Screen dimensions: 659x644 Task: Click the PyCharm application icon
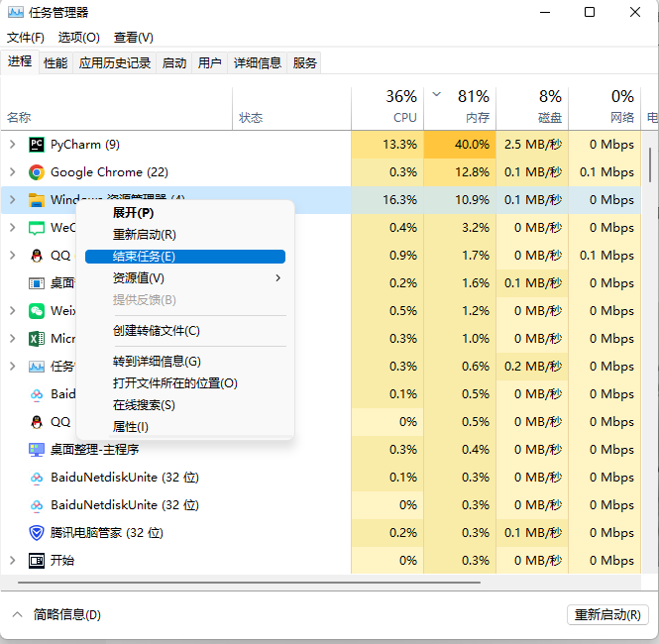click(37, 145)
